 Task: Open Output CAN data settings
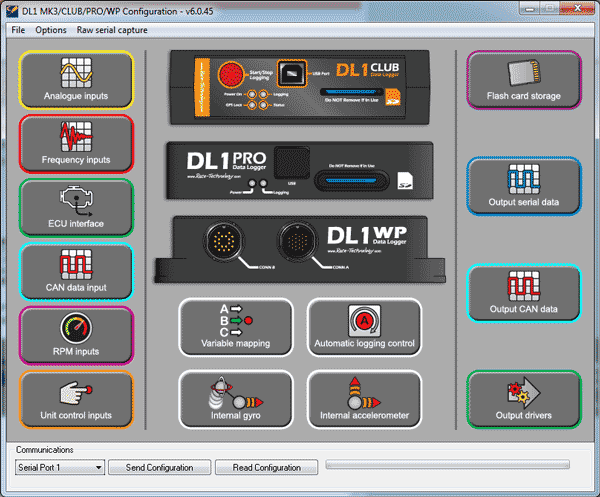tap(524, 293)
